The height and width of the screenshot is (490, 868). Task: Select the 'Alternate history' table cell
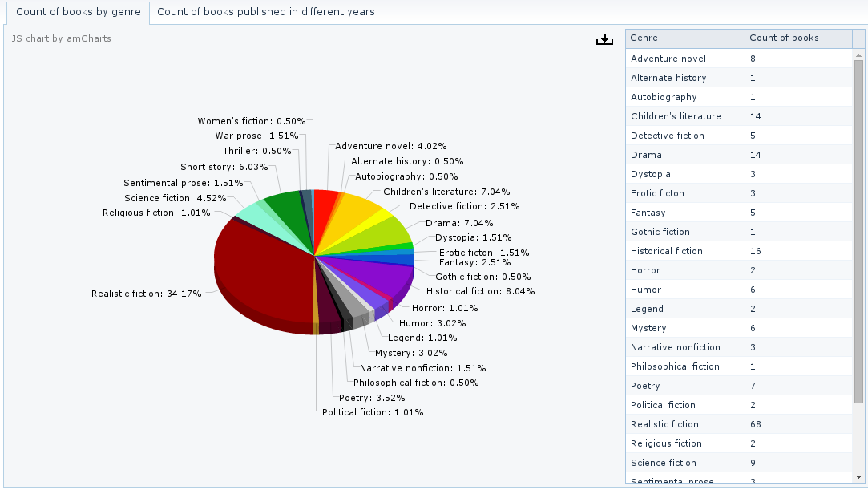pos(685,78)
